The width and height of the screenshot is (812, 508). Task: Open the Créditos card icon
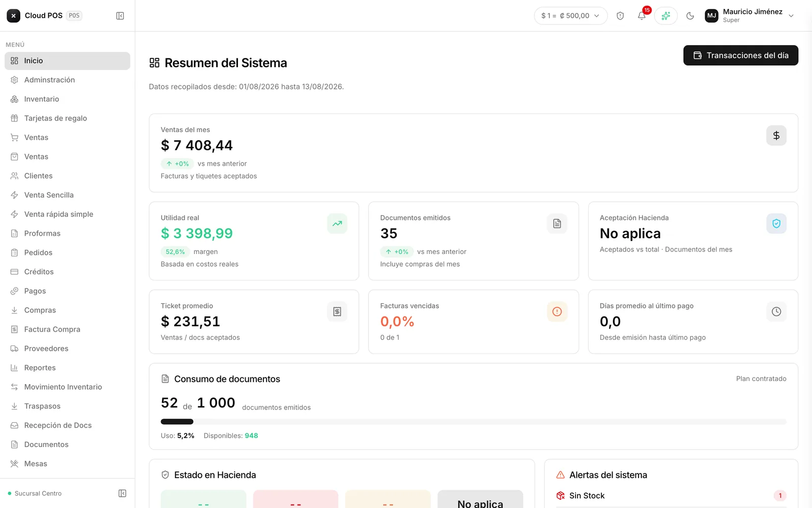tap(14, 272)
